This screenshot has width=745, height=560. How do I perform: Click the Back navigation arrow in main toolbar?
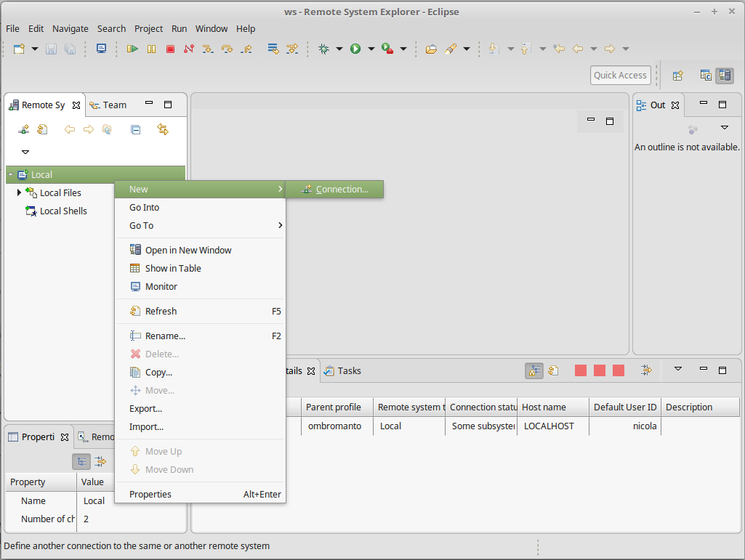578,49
